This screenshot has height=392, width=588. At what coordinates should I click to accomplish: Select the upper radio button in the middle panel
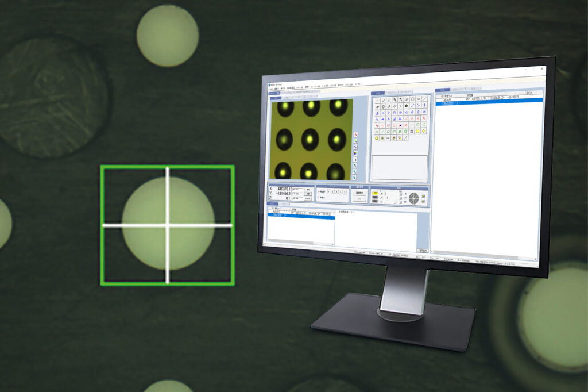pos(319,191)
